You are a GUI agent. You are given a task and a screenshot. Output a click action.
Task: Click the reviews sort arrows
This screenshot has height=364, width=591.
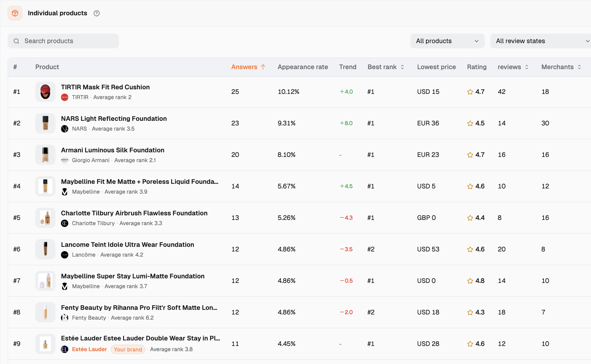[527, 67]
